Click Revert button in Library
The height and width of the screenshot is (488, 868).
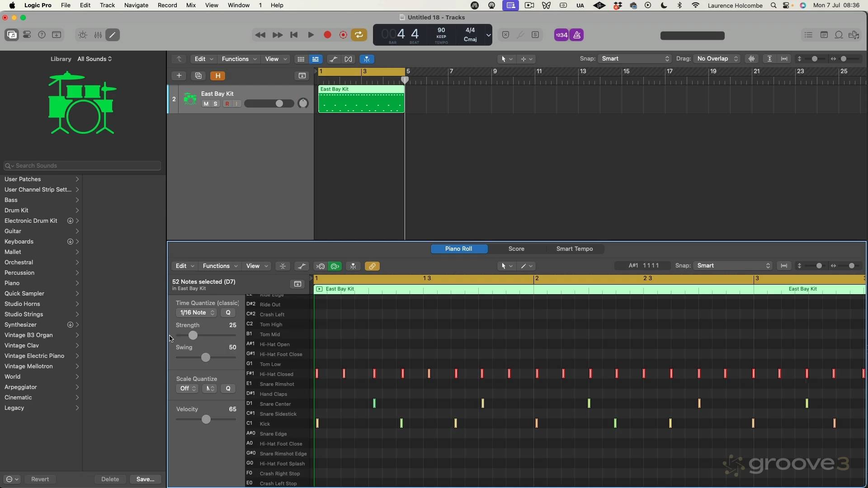[40, 479]
